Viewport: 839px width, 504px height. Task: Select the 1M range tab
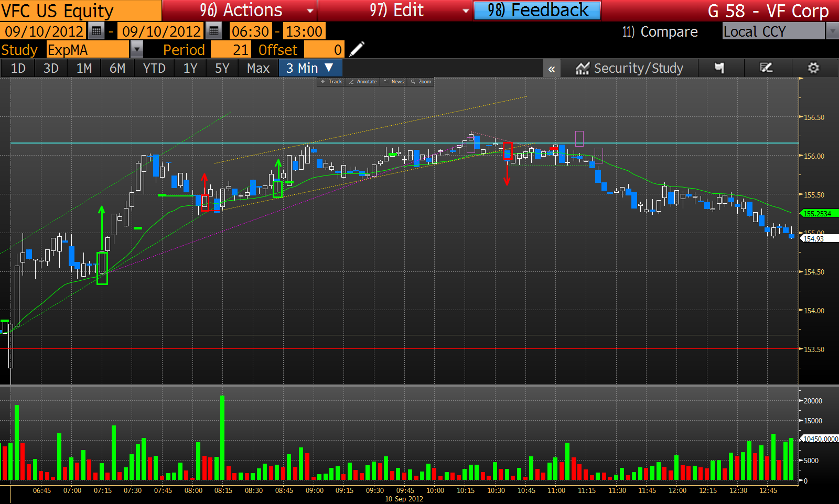coord(84,68)
